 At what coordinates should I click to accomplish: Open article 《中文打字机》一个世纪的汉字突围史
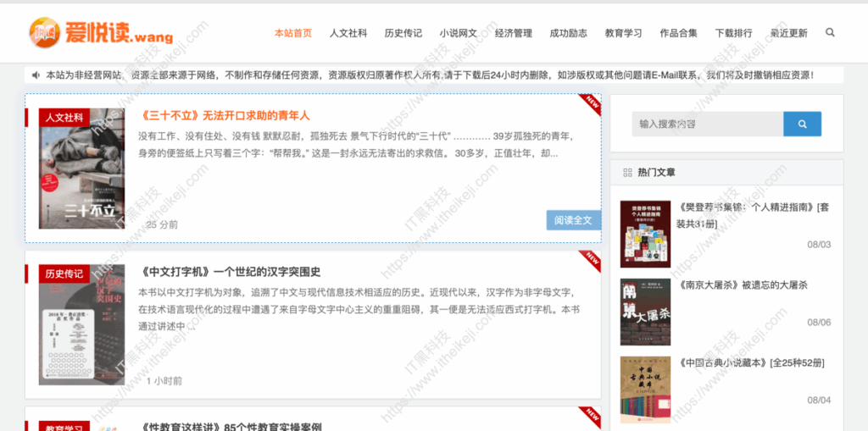pyautogui.click(x=229, y=272)
